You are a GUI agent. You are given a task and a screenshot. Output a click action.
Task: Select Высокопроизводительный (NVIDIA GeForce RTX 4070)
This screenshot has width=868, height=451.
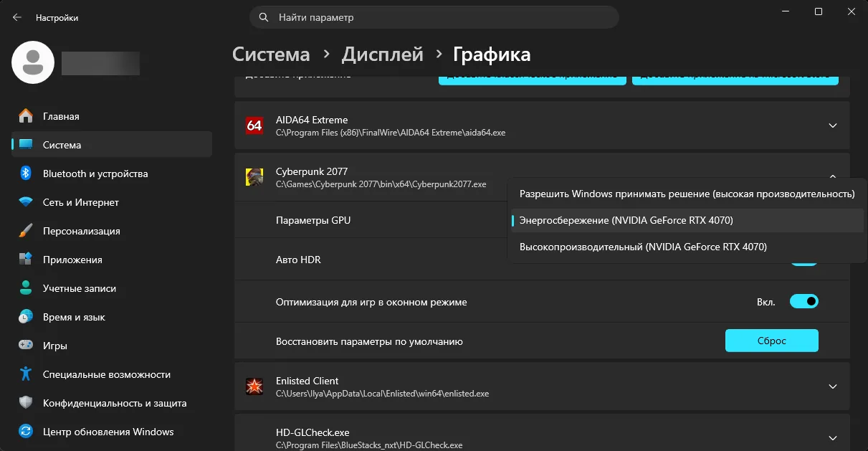coord(687,247)
